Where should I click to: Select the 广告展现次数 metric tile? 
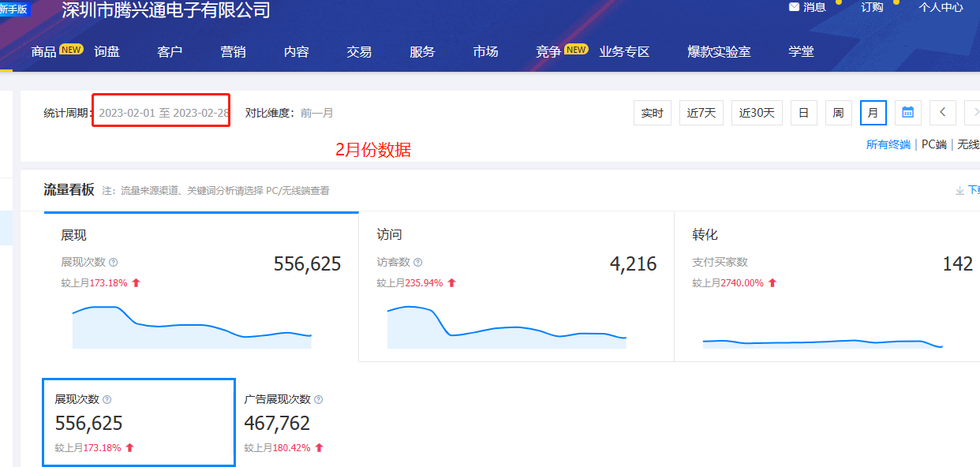click(x=284, y=422)
